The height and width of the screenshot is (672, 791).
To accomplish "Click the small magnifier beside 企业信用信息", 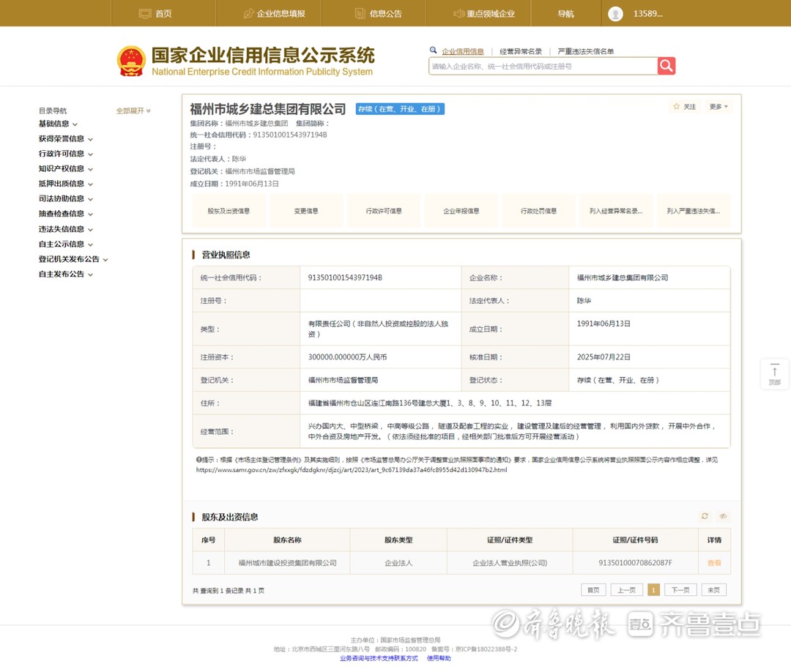I will [433, 51].
